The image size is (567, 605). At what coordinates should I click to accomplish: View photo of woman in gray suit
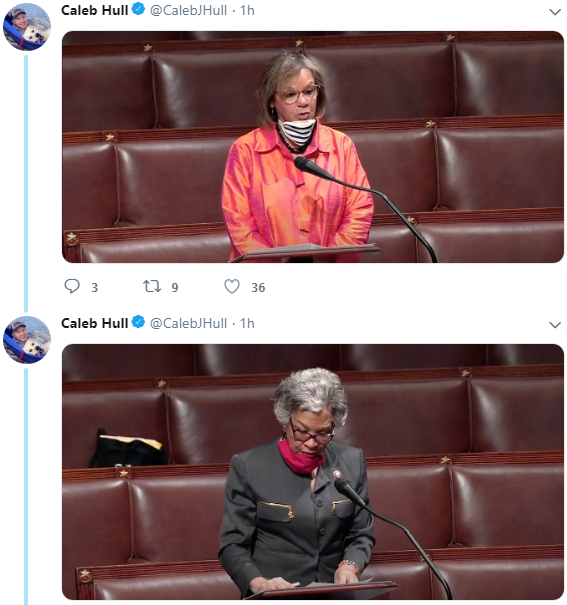(313, 472)
